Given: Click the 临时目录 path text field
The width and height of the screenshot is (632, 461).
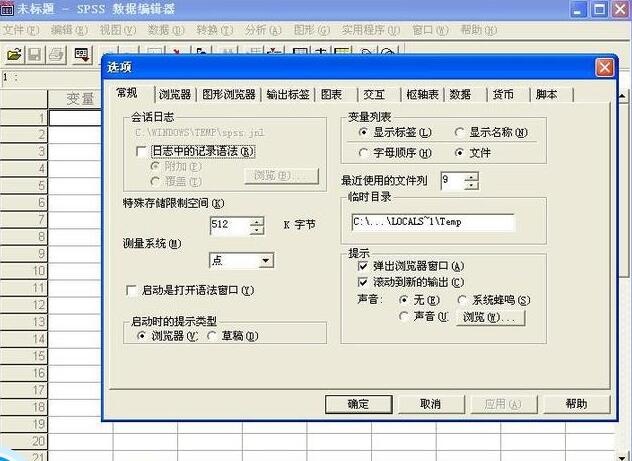Looking at the screenshot, I should [433, 222].
